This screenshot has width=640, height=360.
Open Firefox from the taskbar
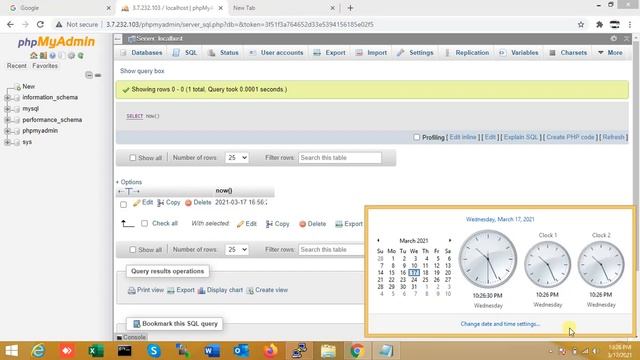click(x=270, y=351)
